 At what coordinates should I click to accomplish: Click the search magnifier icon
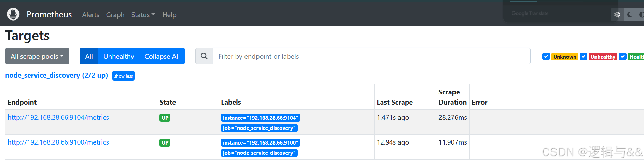tap(204, 56)
